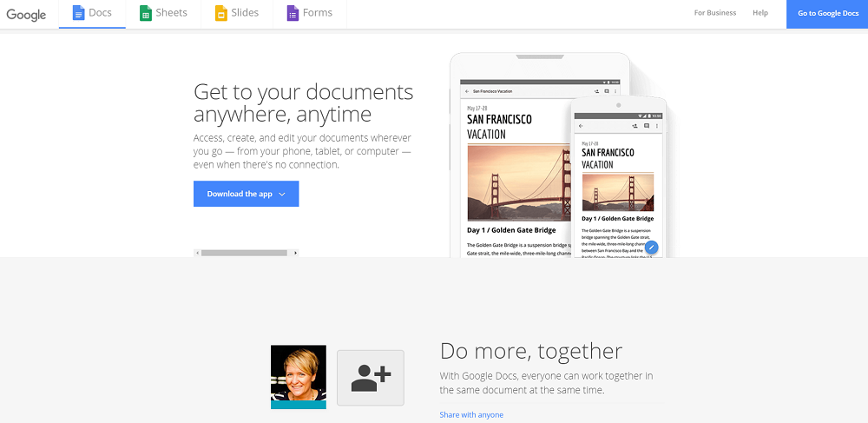868x423 pixels.
Task: Click the three-dot menu in phone toolbar
Action: (656, 126)
